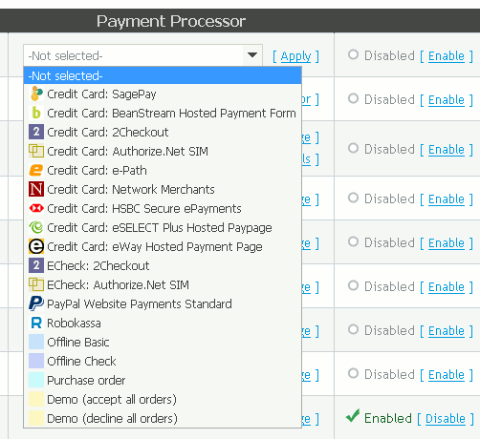The height and width of the screenshot is (439, 480).
Task: Pick the HSBC Secure ePayments icon
Action: (36, 208)
